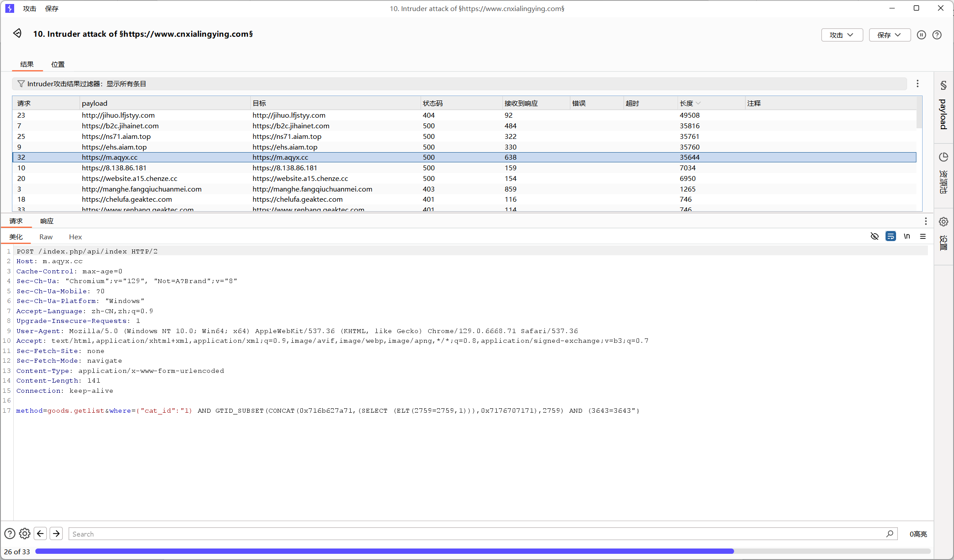Pause the running Intruder attack

coord(921,35)
